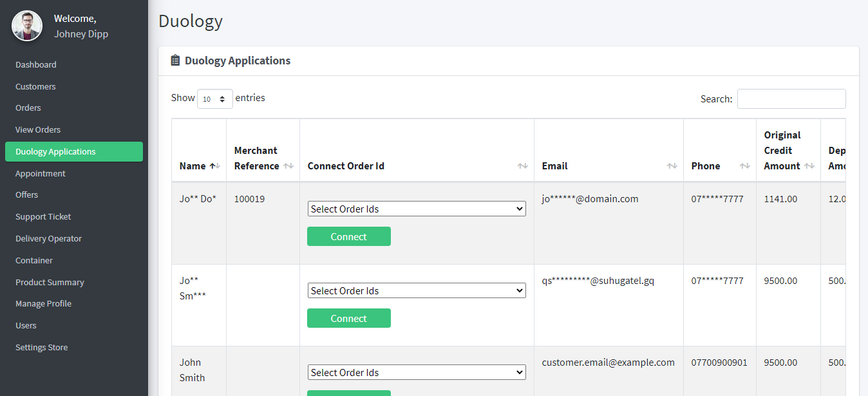Click Connect button in Jo** Sm*** row
Viewport: 868px width, 396px height.
[x=349, y=318]
